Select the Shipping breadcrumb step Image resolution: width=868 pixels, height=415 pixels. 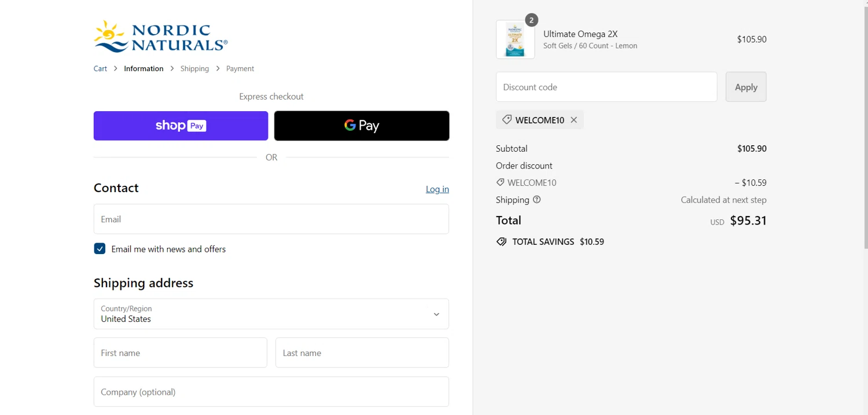pyautogui.click(x=194, y=68)
